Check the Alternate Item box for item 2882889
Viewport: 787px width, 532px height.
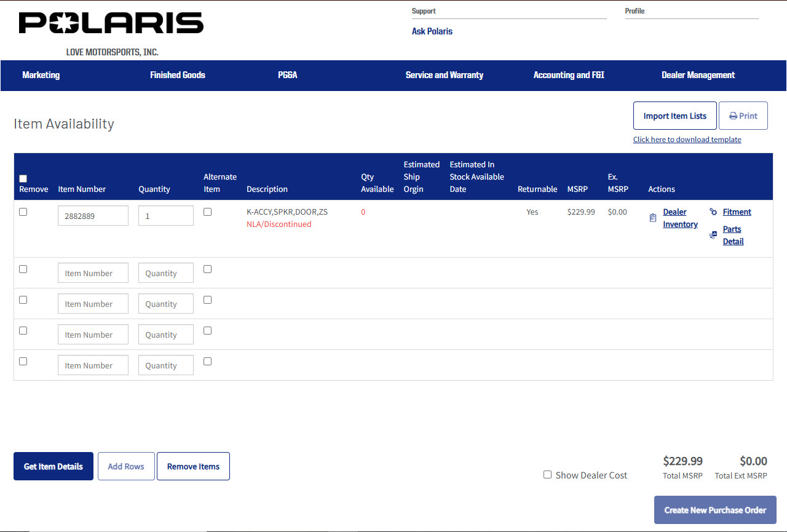point(207,212)
